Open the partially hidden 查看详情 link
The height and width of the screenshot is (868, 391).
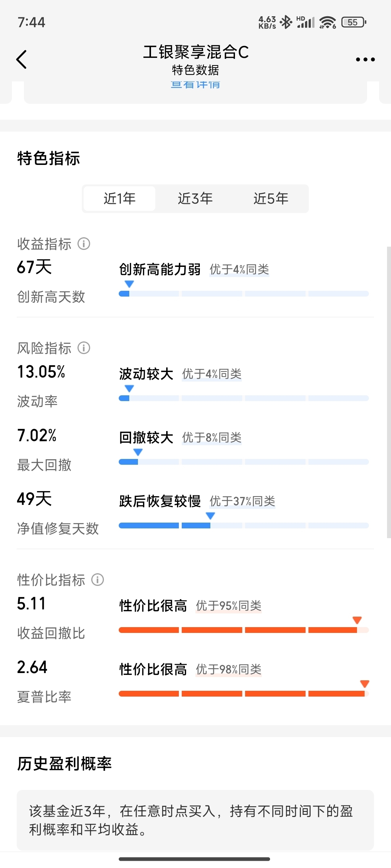(195, 85)
